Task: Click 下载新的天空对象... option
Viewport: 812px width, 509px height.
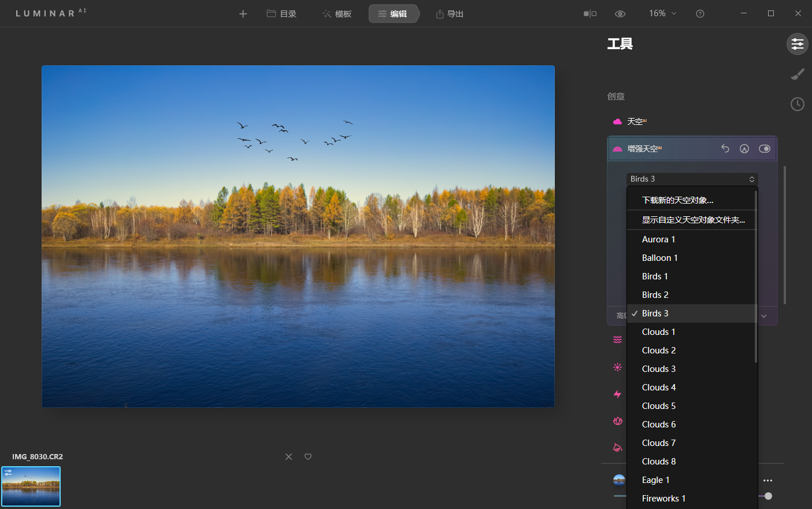Action: coord(677,200)
